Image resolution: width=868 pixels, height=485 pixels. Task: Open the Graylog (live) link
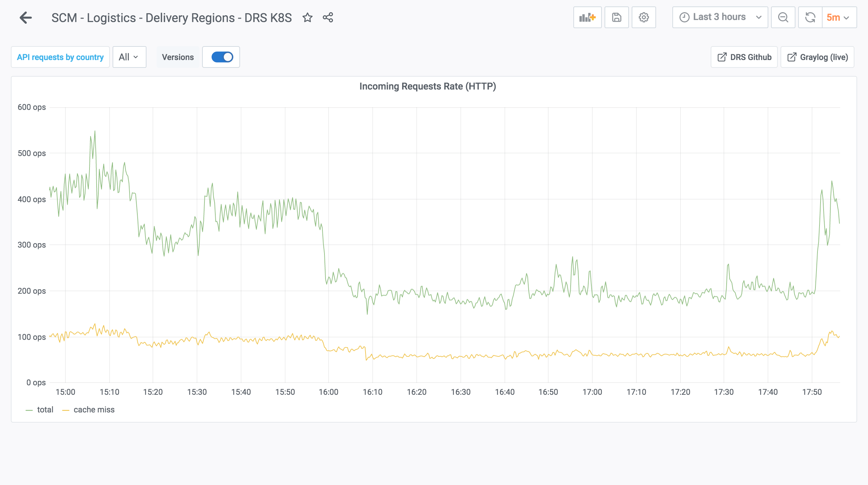click(817, 57)
